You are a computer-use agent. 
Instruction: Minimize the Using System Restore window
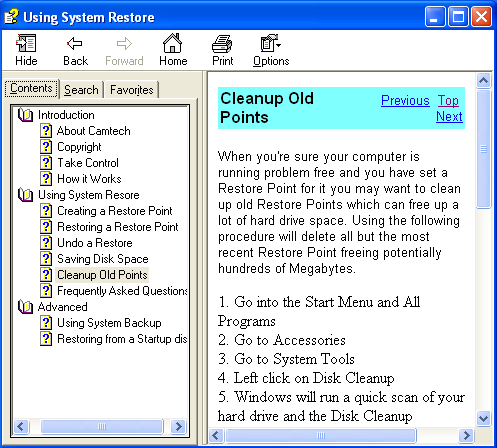click(x=435, y=16)
